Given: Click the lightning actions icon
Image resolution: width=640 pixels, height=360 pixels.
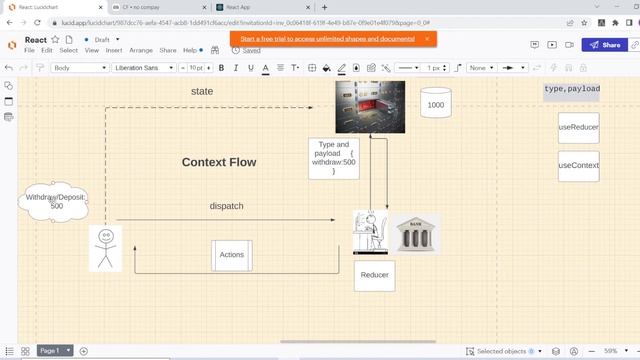Looking at the screenshot, I should coord(554,68).
